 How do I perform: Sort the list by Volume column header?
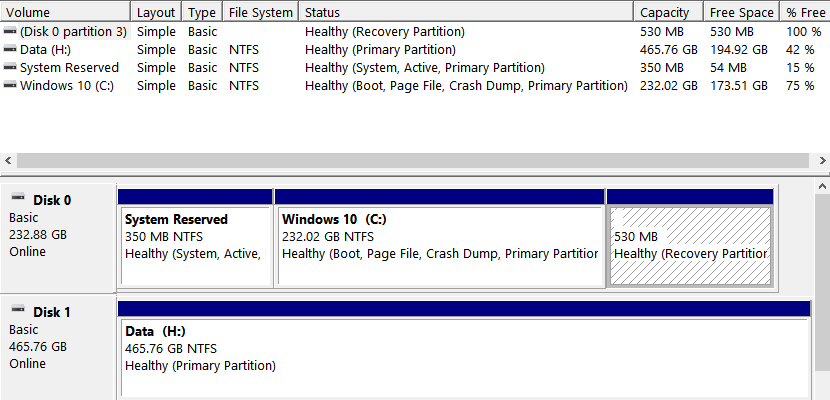tap(65, 12)
